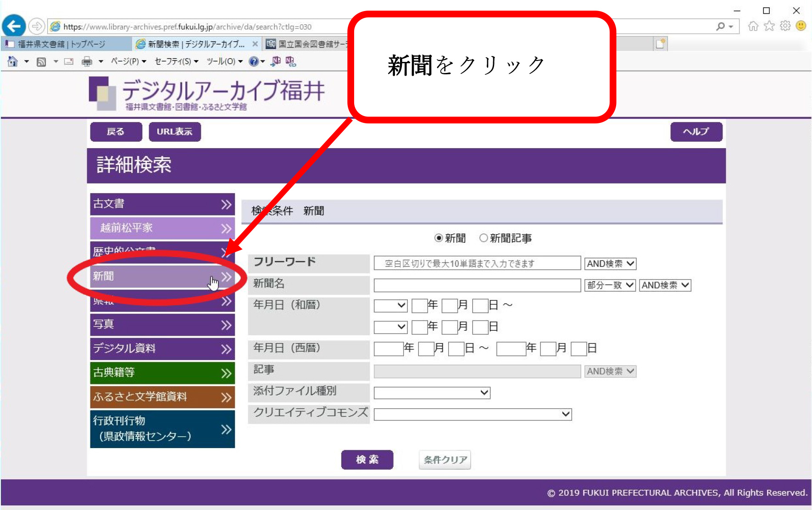
Task: Open the デジタル資料 category
Action: tap(162, 349)
